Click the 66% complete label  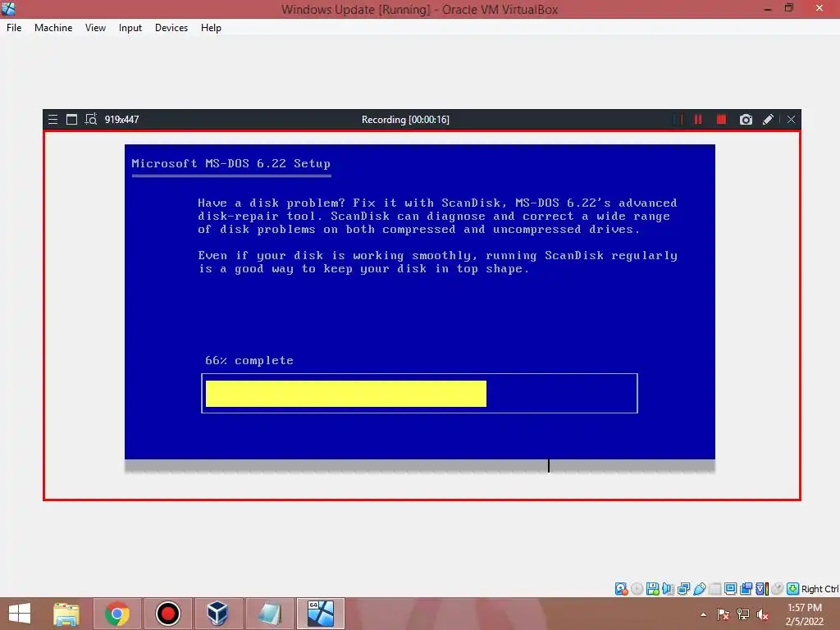tap(249, 361)
